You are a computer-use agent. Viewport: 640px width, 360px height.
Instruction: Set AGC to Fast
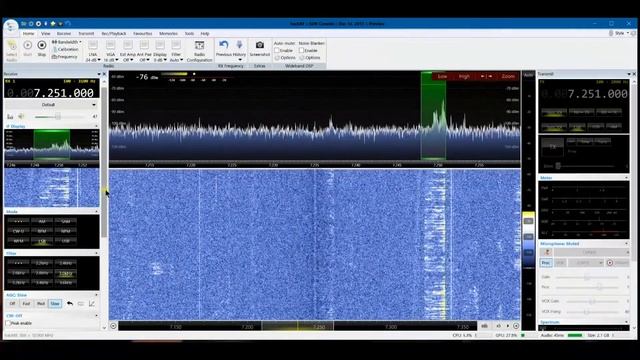pyautogui.click(x=26, y=304)
